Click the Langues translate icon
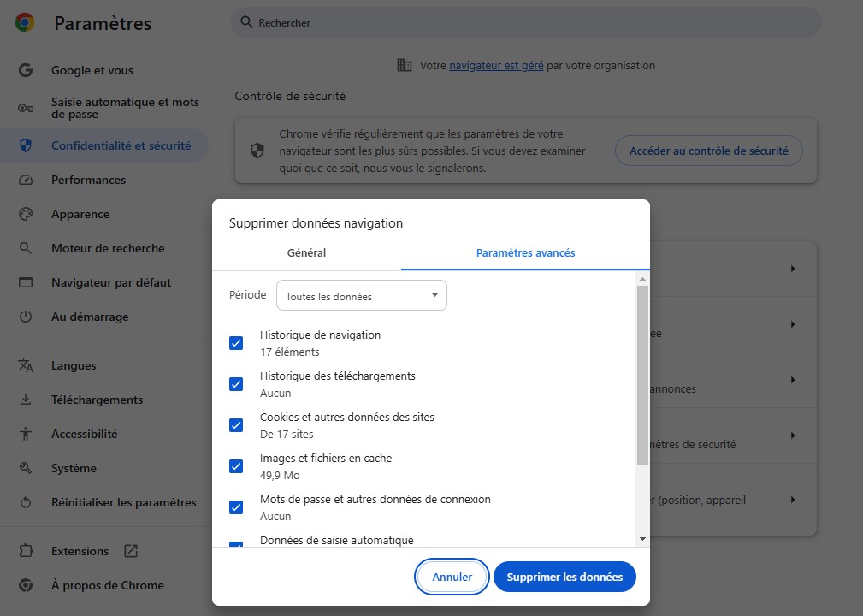The image size is (863, 616). (26, 365)
